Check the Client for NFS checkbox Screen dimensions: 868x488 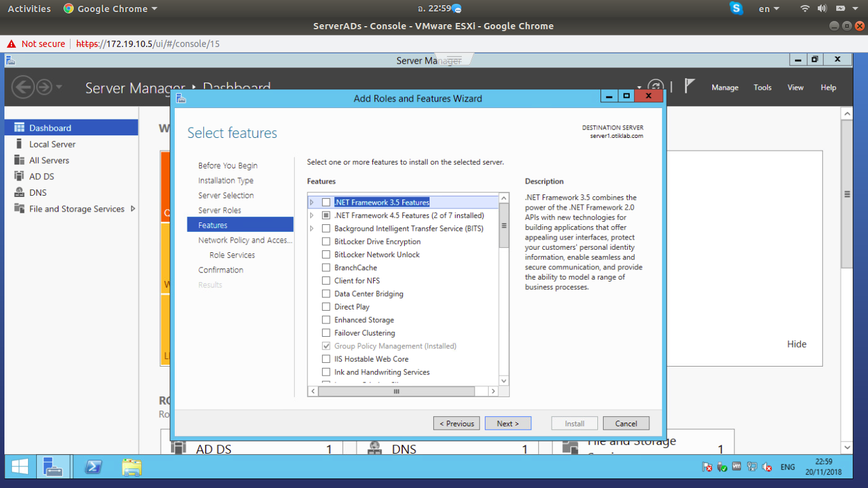(326, 280)
